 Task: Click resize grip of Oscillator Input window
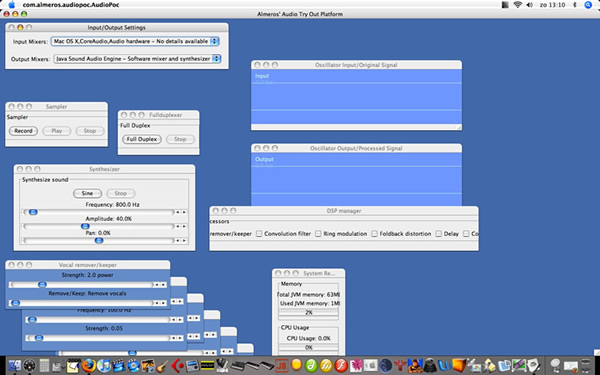click(459, 127)
